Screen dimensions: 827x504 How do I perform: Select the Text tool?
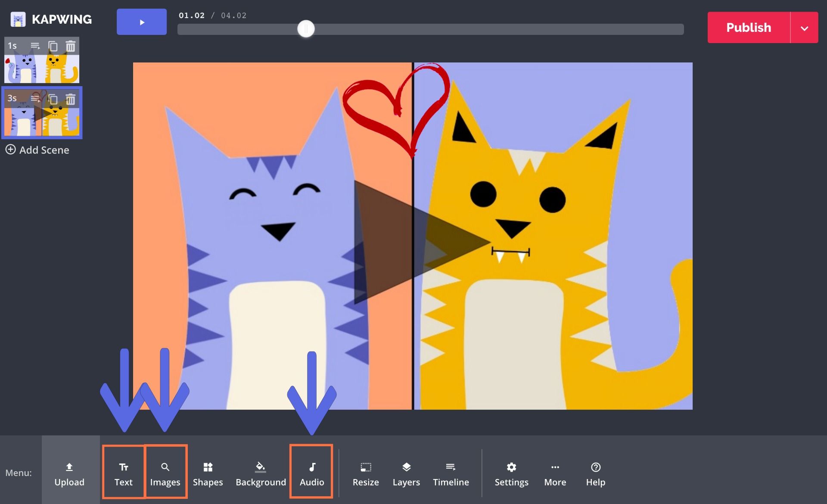[x=123, y=473]
